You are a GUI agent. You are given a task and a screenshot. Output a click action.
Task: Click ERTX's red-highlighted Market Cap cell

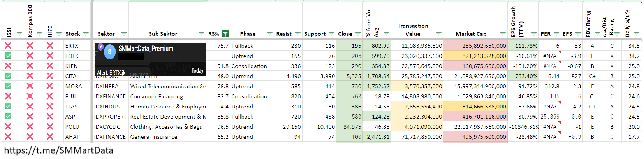click(x=475, y=46)
